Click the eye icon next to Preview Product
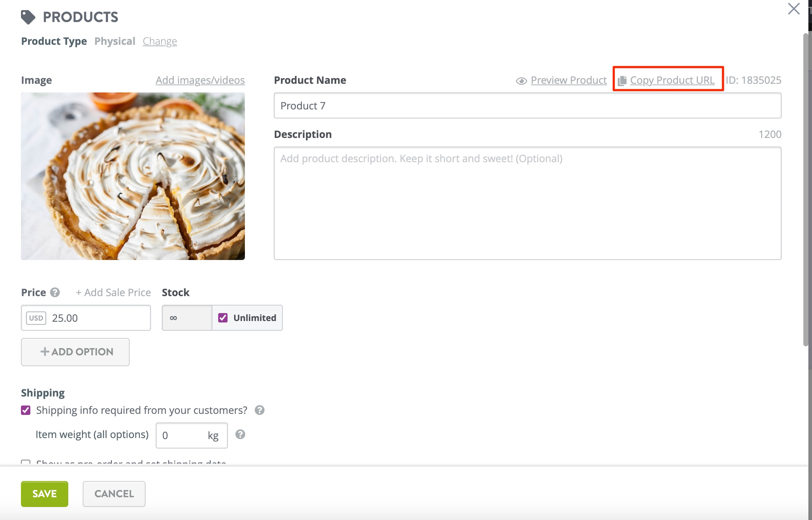The height and width of the screenshot is (520, 812). pyautogui.click(x=521, y=80)
